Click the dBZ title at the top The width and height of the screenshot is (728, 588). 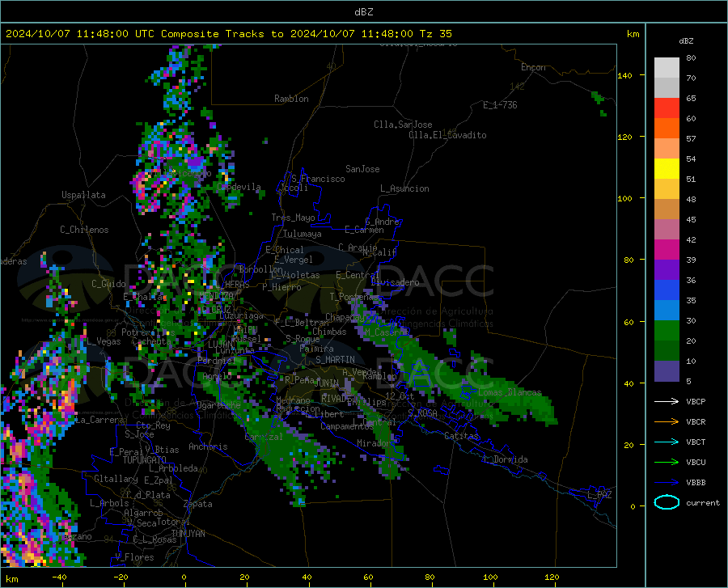[363, 12]
